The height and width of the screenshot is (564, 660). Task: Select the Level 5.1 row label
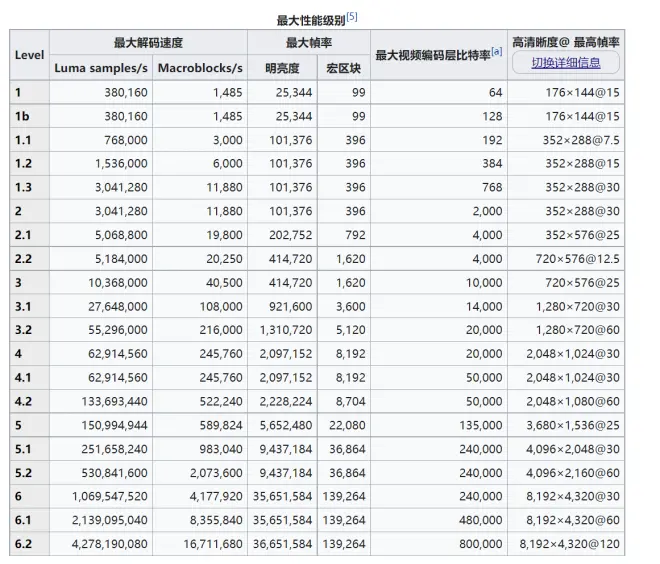pyautogui.click(x=29, y=449)
